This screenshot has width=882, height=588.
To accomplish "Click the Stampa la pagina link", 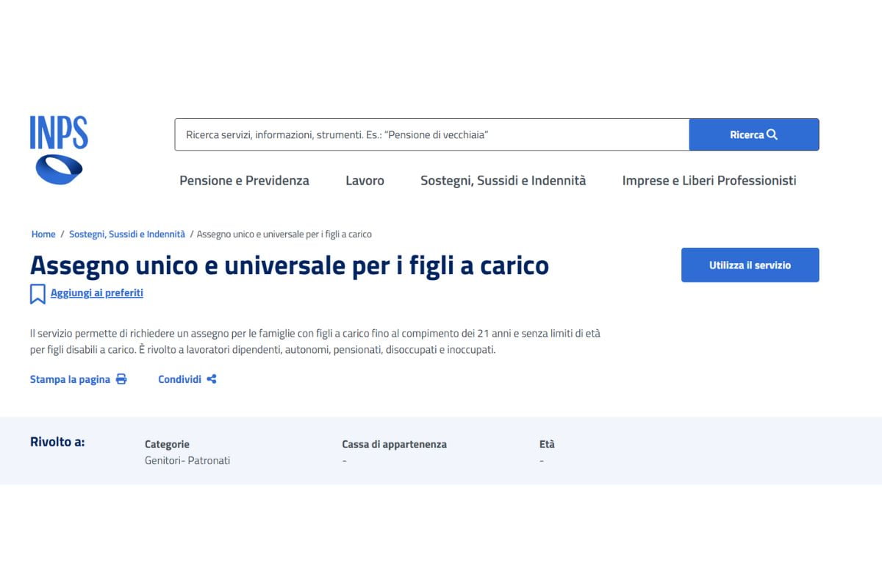I will click(x=70, y=379).
